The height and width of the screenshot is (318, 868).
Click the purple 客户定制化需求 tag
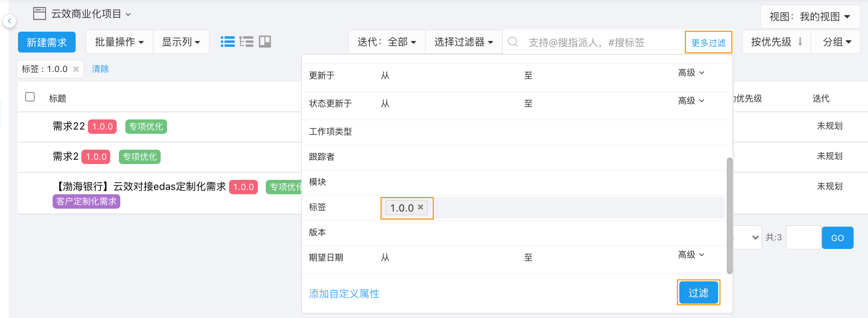coord(86,201)
